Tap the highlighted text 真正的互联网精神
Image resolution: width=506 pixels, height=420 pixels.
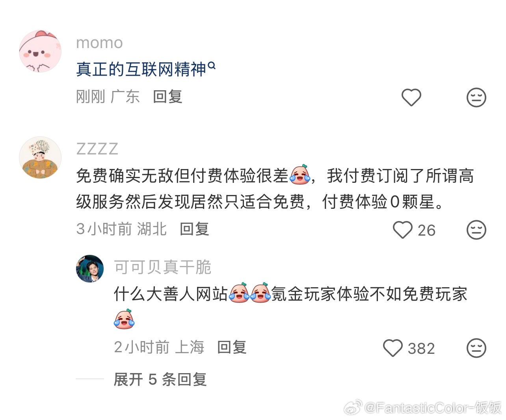tap(141, 70)
